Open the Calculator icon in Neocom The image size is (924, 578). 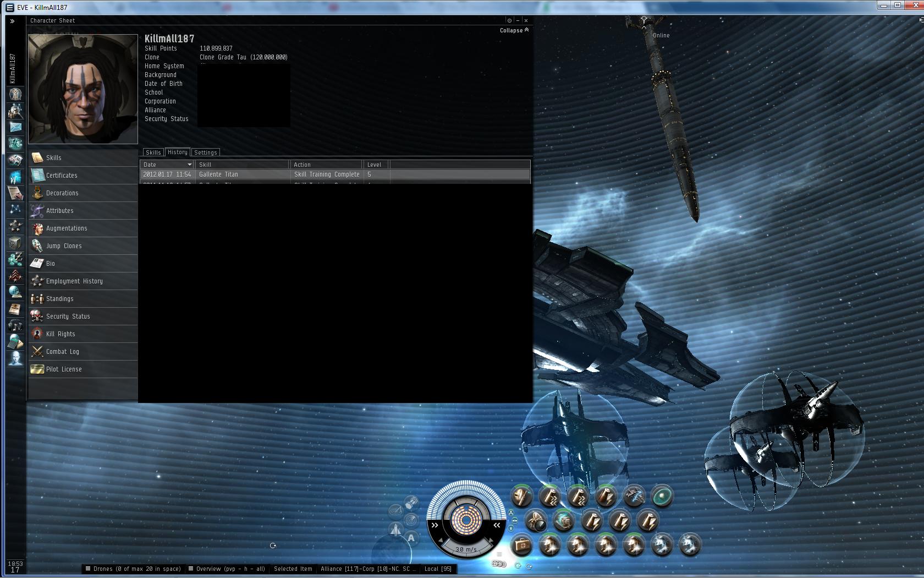pos(15,342)
